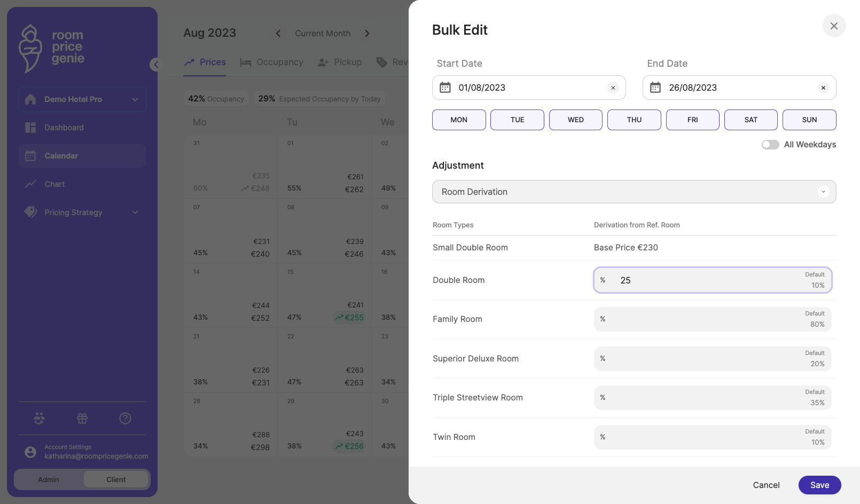Open Calendar in the sidebar
860x504 pixels.
(x=82, y=156)
